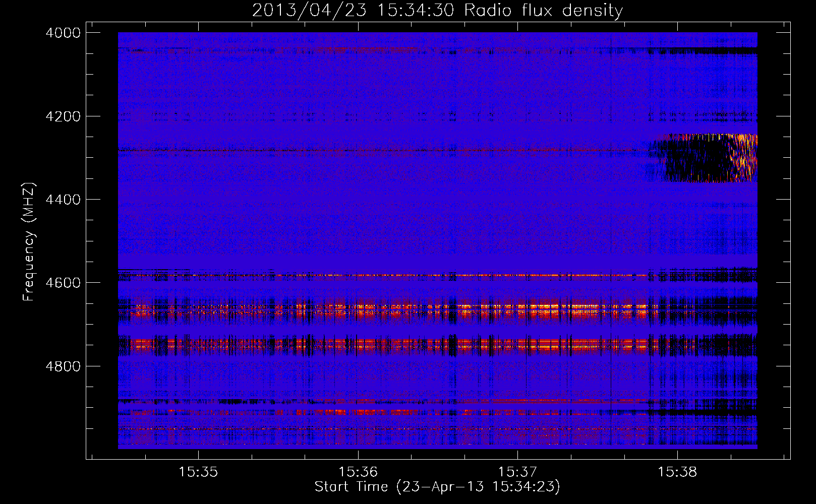
Task: Select the 15:36 time axis label
Action: point(358,472)
